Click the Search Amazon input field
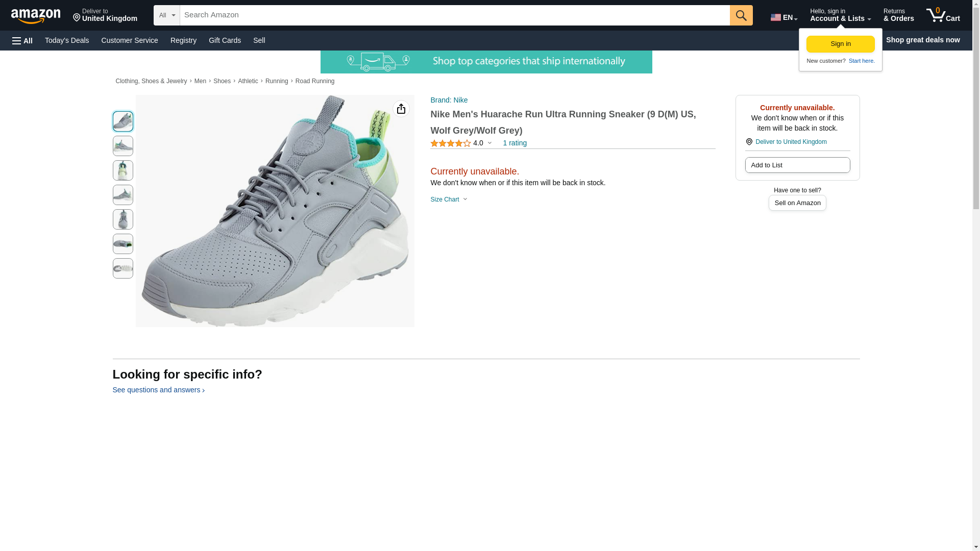This screenshot has width=980, height=551. 454,15
